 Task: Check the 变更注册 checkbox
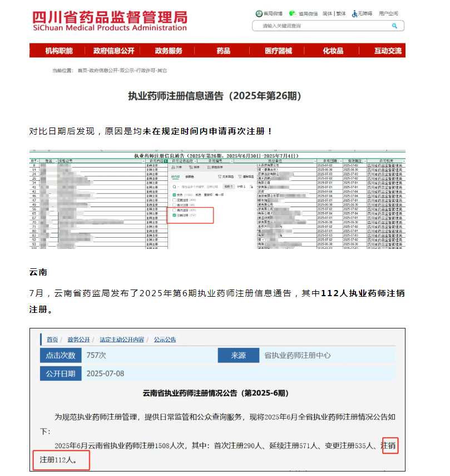coord(174,200)
